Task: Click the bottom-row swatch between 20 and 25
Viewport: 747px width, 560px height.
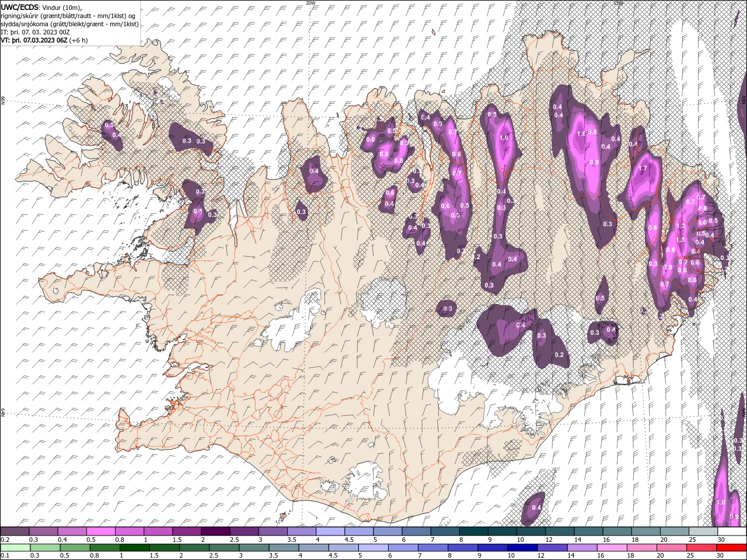Action: 673,548
